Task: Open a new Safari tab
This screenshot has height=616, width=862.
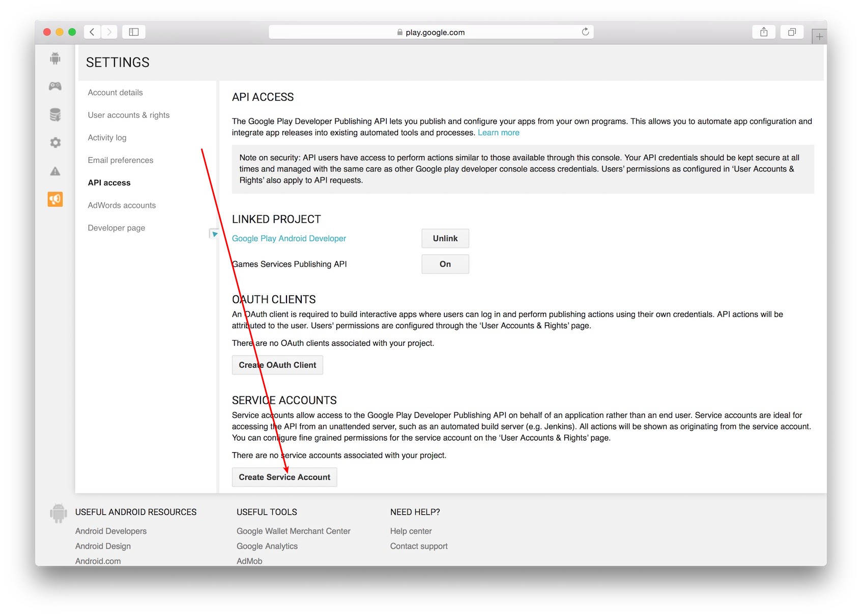Action: coord(819,37)
